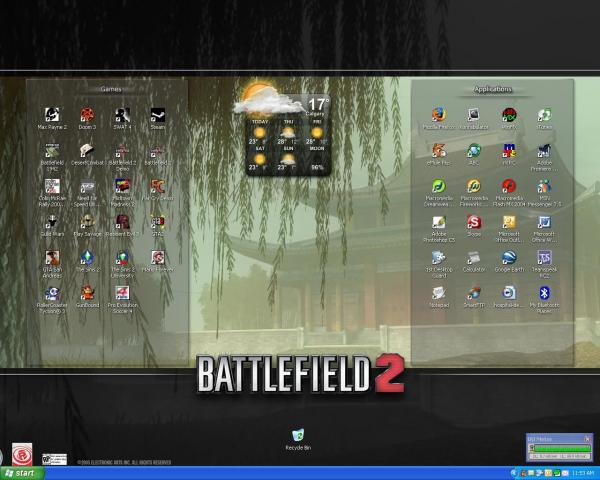Open the mIRC shortcut
The height and width of the screenshot is (480, 600).
click(x=509, y=151)
